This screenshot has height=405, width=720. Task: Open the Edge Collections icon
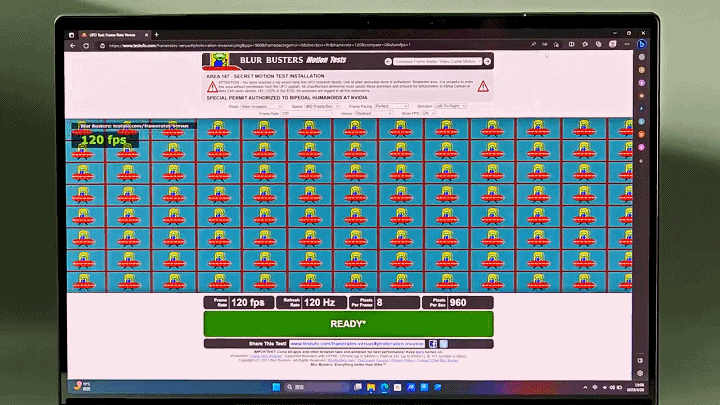(x=598, y=45)
